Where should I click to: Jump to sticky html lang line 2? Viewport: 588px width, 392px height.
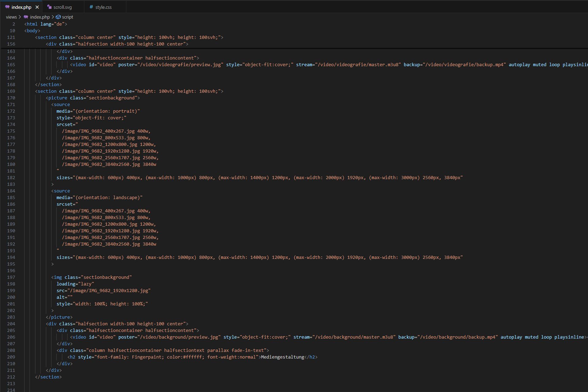click(46, 24)
